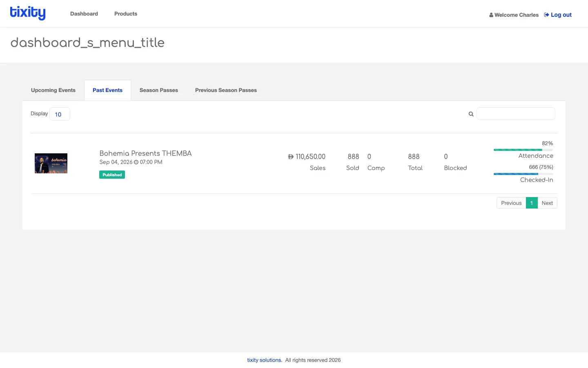Click the 666 (75%) checked-in value
588x368 pixels.
pyautogui.click(x=541, y=167)
